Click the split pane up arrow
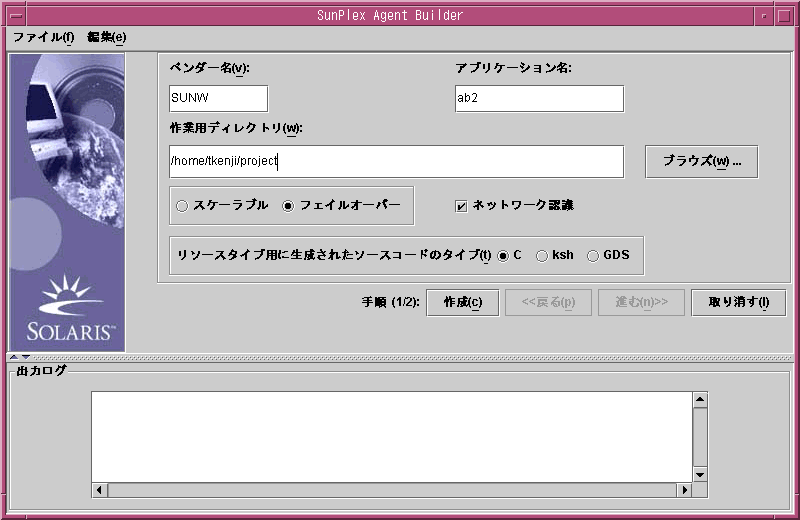 pyautogui.click(x=14, y=357)
